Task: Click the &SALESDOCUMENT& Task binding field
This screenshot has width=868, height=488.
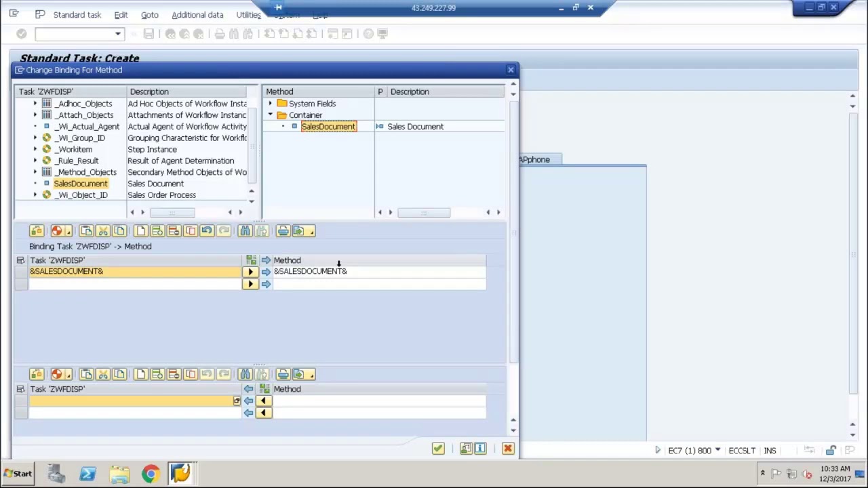Action: [134, 272]
